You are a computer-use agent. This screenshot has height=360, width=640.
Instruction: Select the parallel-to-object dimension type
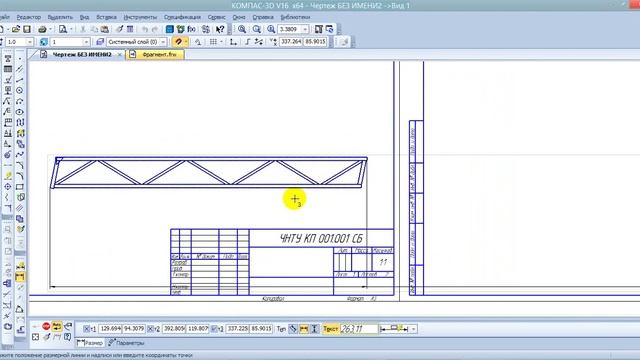pyautogui.click(x=293, y=329)
